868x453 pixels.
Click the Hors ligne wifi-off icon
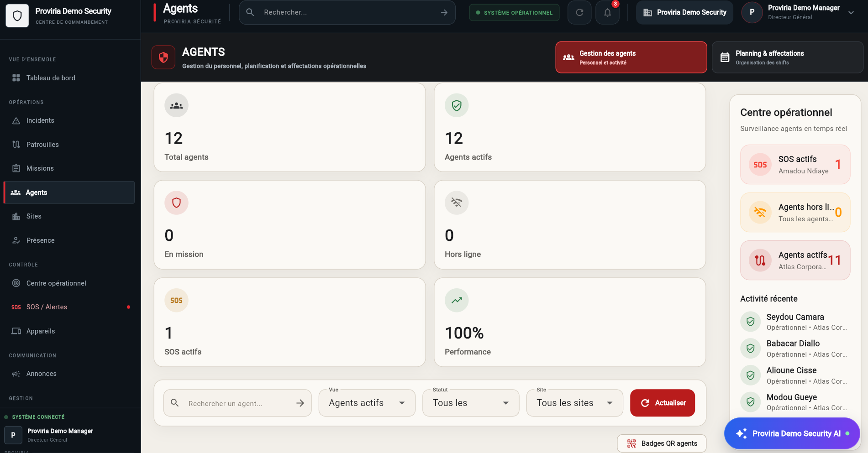point(457,203)
